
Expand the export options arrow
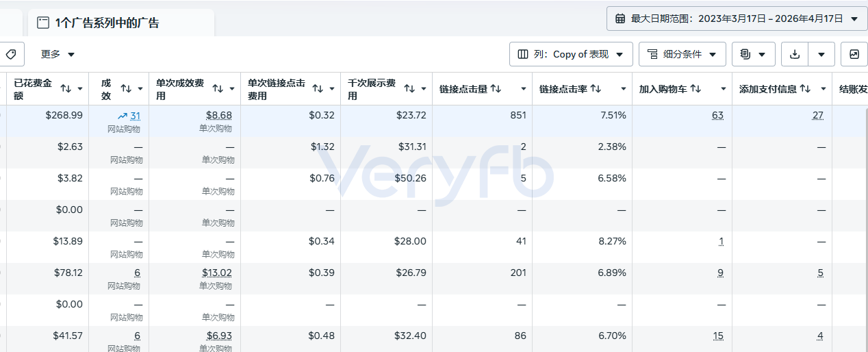tap(821, 54)
